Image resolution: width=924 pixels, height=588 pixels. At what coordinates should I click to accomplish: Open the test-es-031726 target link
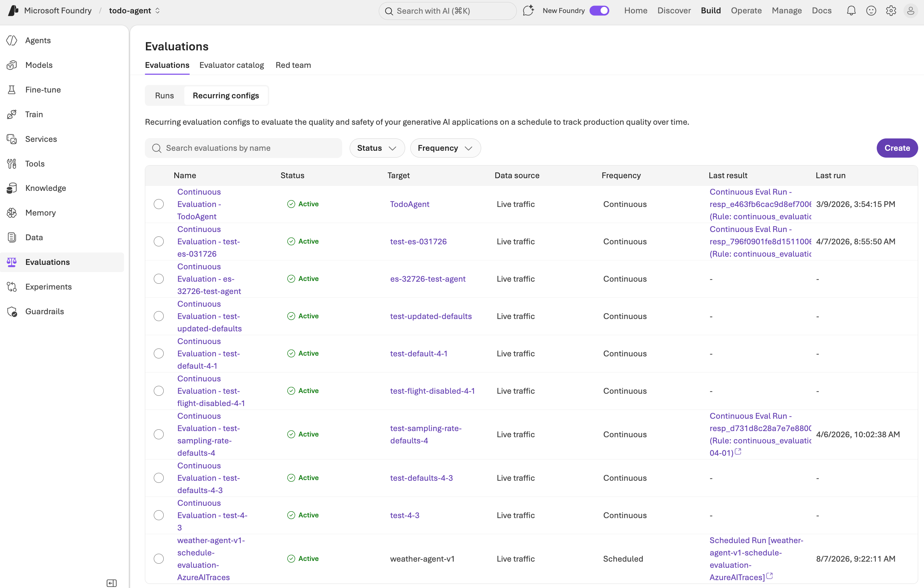tap(418, 242)
